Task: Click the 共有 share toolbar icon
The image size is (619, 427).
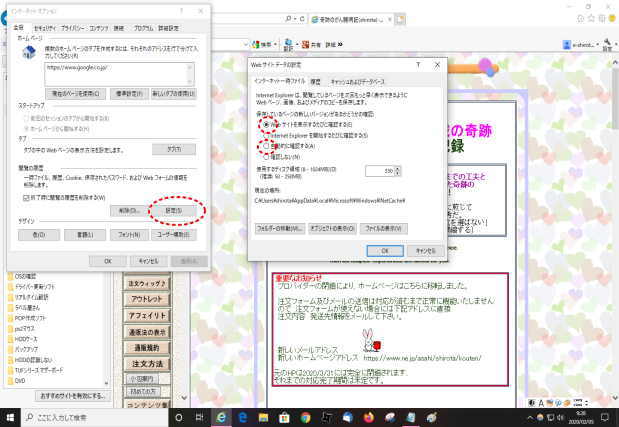Action: point(305,45)
